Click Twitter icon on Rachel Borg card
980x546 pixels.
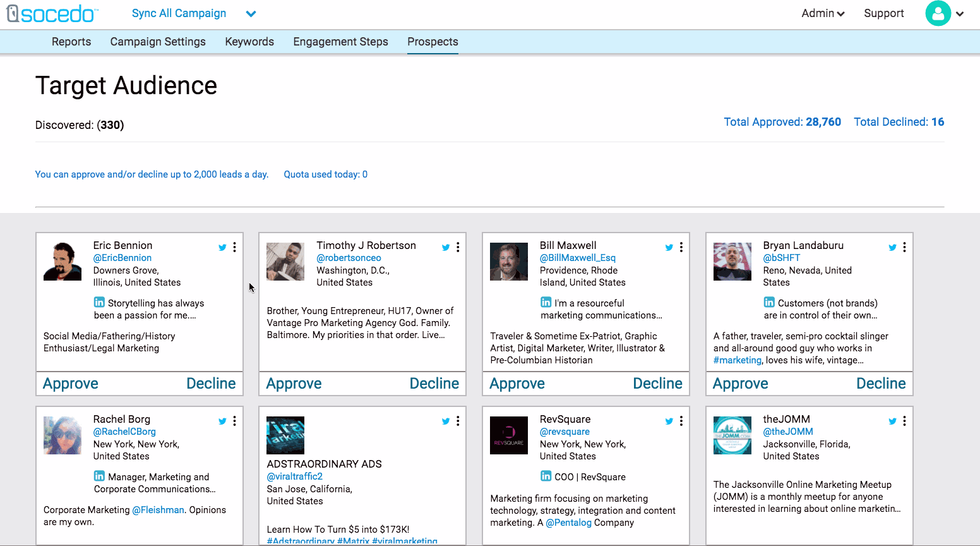click(x=222, y=422)
